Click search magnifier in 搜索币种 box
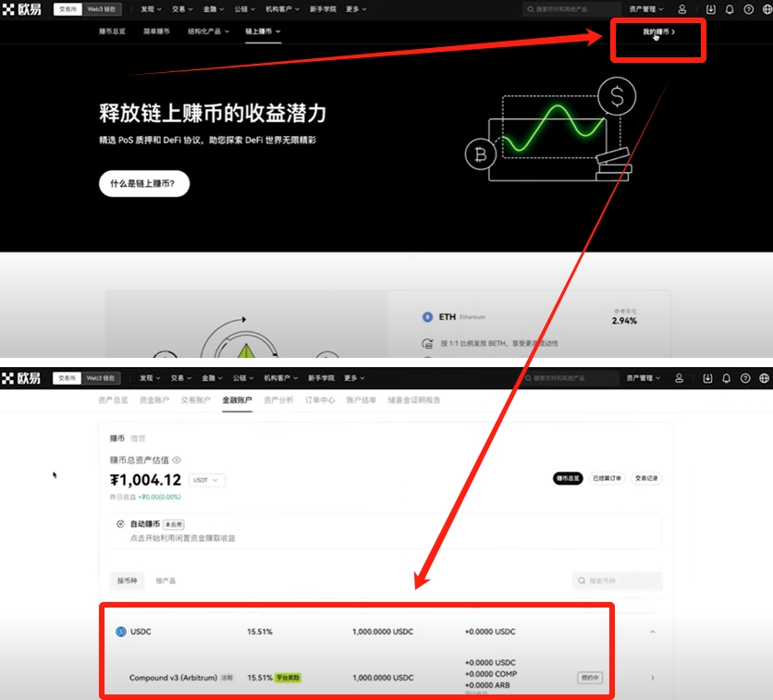This screenshot has width=773, height=700. 582,581
